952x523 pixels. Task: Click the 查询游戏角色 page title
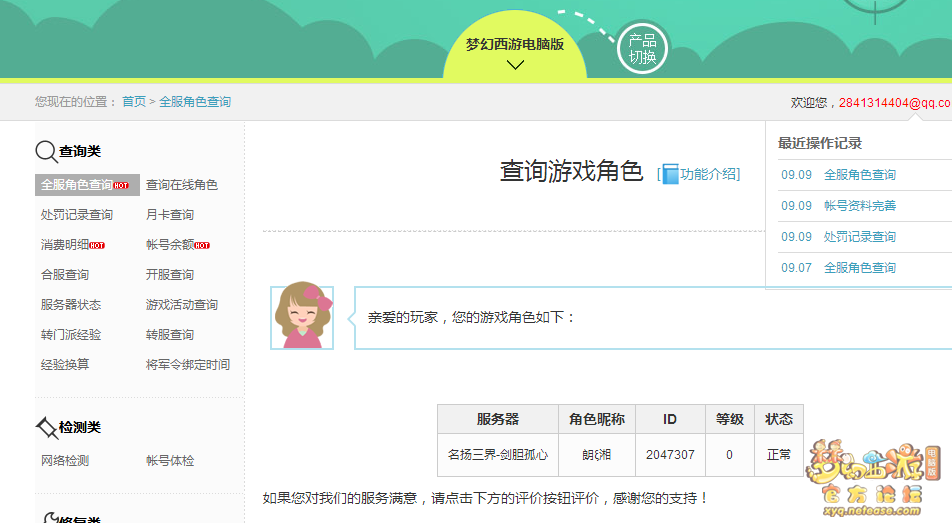click(571, 171)
